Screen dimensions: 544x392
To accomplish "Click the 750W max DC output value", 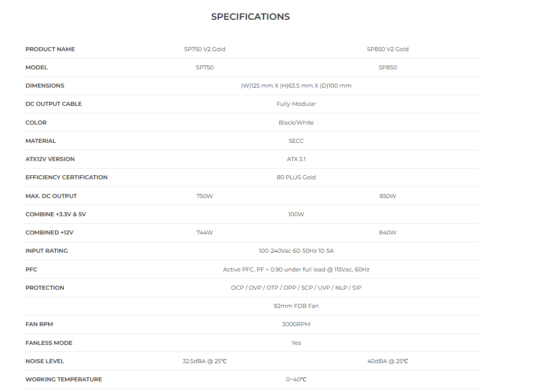I will click(x=205, y=196).
